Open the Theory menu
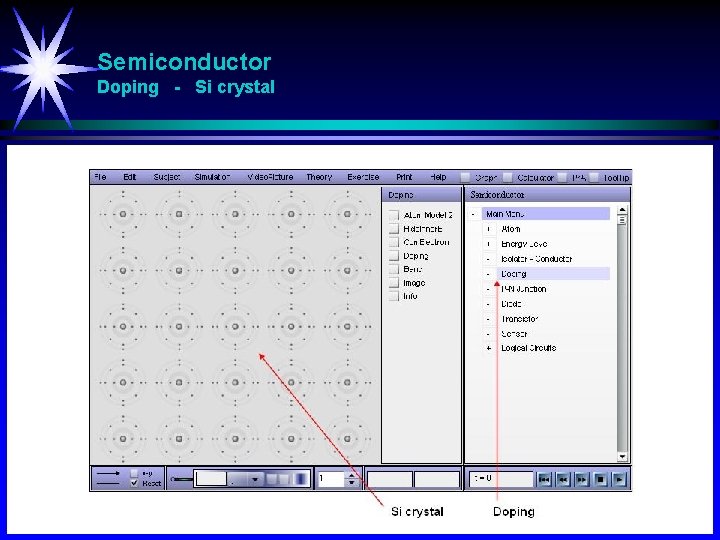720x540 pixels. coord(319,177)
